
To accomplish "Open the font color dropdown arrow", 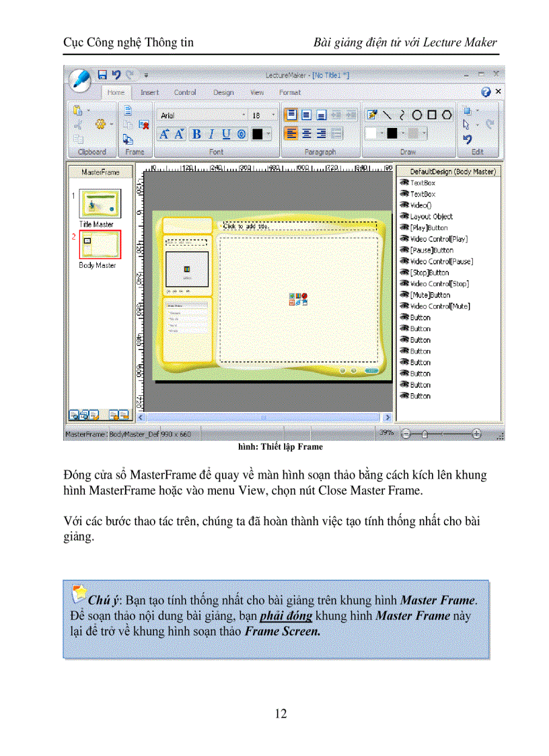I will click(267, 134).
